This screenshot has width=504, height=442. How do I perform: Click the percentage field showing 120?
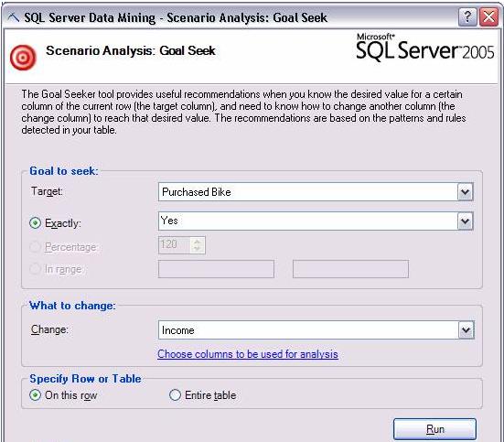182,245
